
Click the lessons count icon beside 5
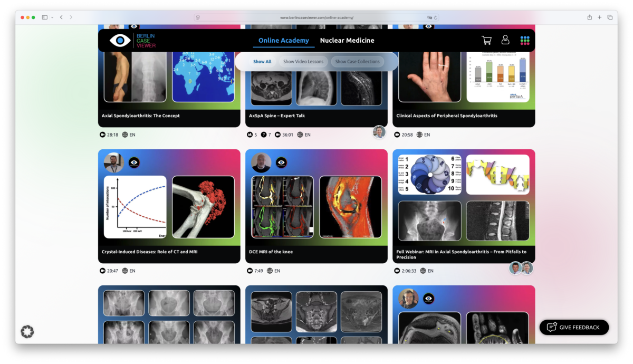[250, 135]
